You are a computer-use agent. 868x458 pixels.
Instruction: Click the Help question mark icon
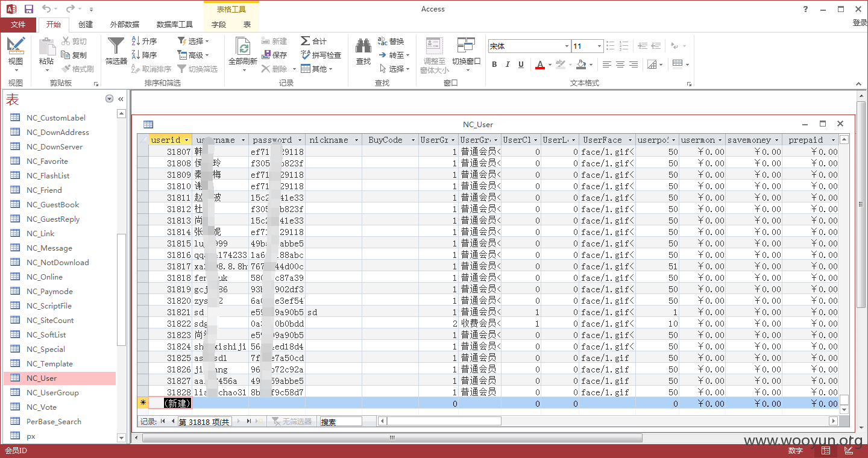click(x=806, y=9)
